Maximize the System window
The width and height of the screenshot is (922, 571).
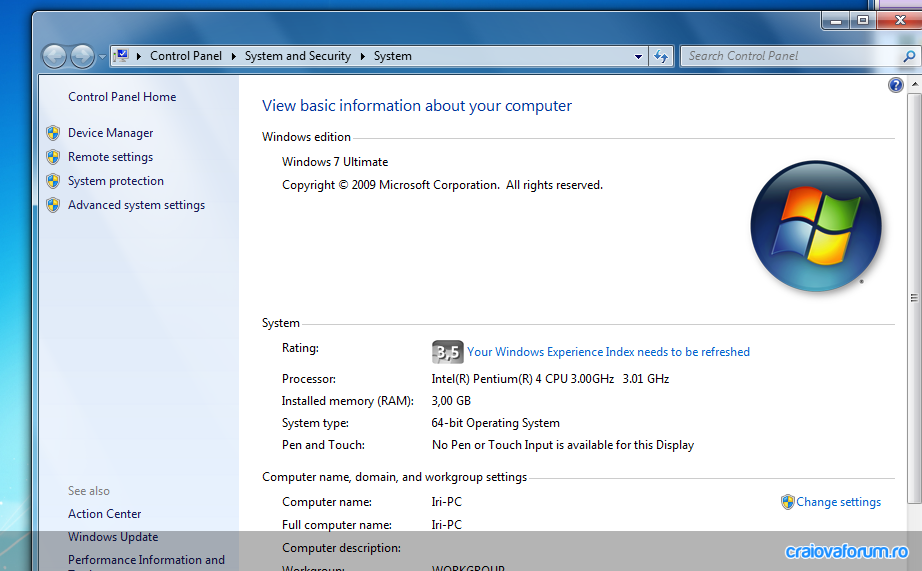tap(863, 21)
